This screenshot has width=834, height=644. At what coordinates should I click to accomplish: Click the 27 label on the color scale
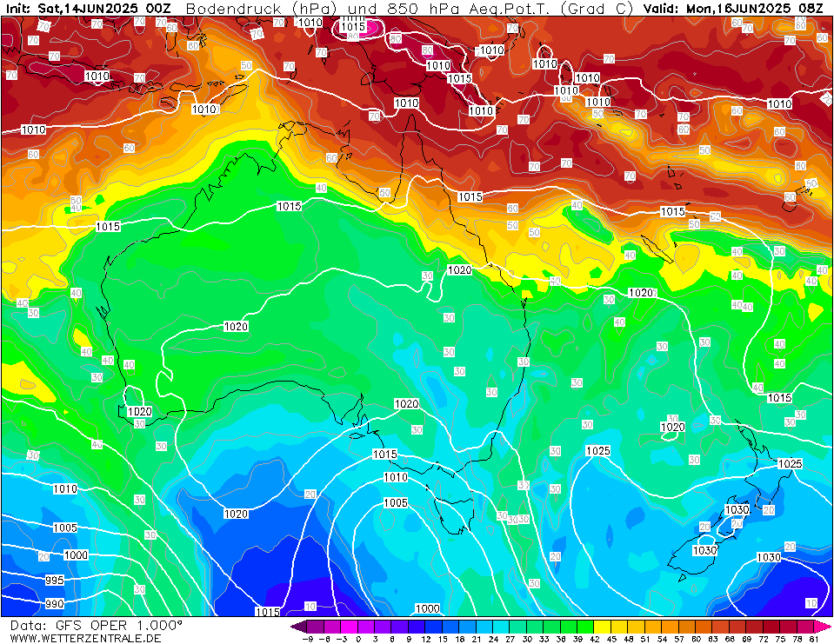[510, 639]
